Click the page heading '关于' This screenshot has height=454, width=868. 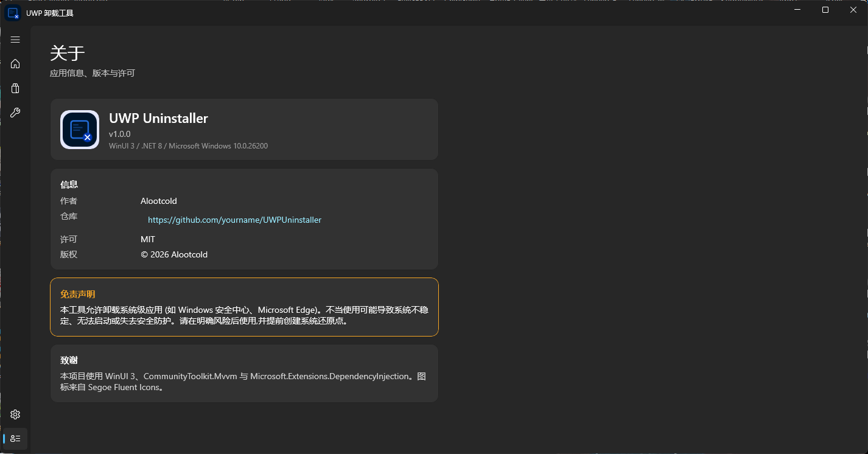point(67,54)
